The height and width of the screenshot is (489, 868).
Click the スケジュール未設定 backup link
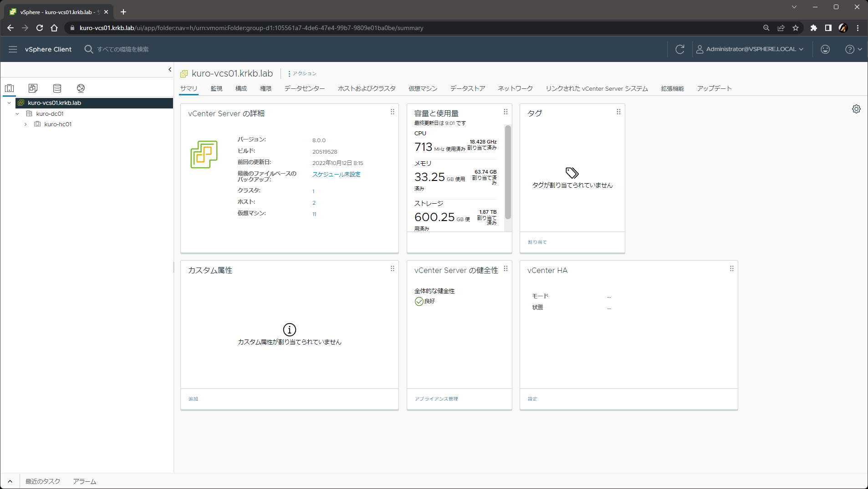click(336, 175)
